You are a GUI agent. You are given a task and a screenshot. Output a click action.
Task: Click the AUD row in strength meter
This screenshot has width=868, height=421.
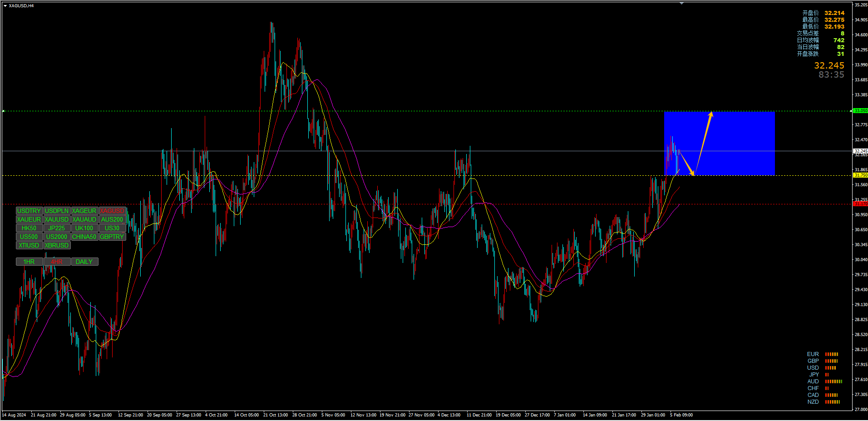click(x=824, y=381)
